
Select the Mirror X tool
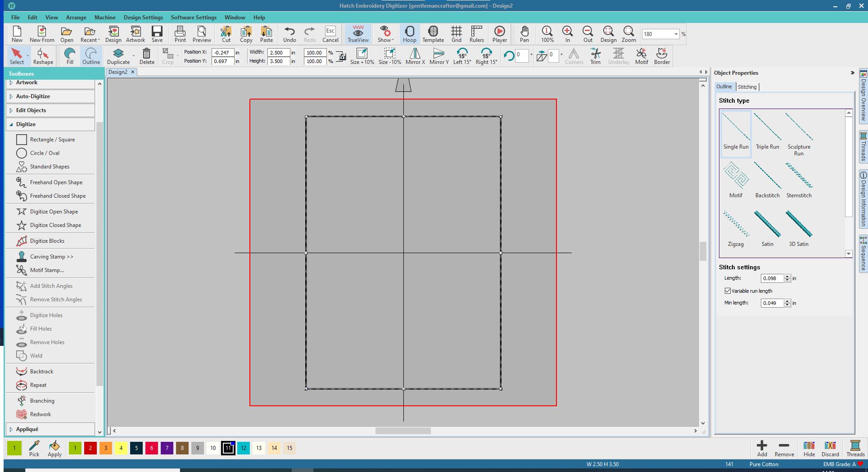(x=415, y=56)
